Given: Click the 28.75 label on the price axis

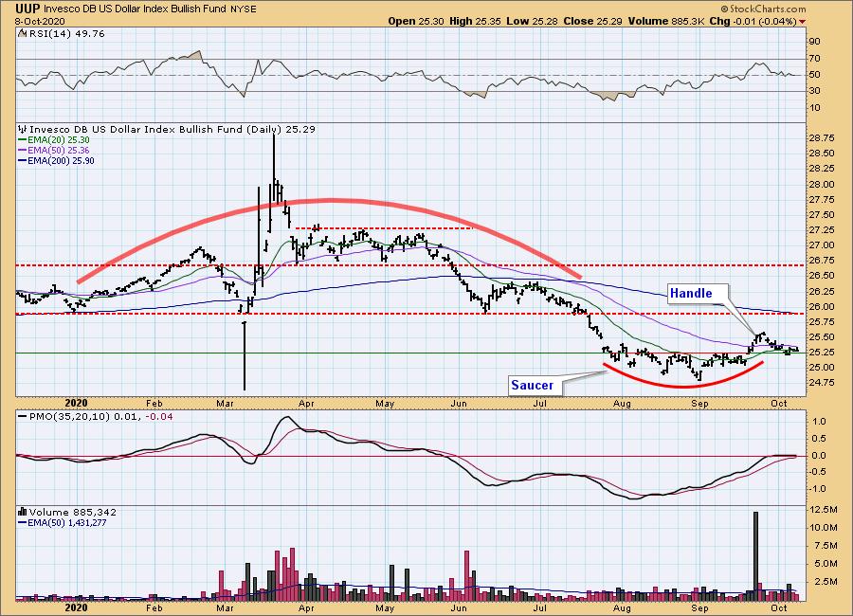Looking at the screenshot, I should (x=822, y=138).
